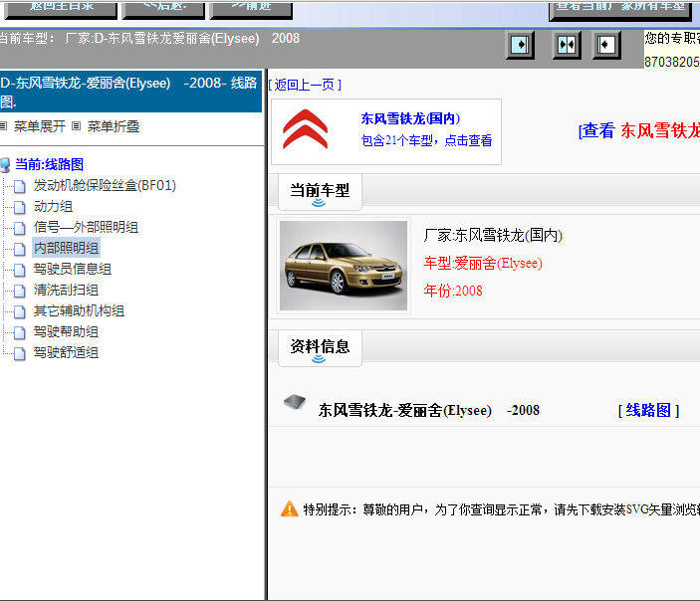Click the page icon beside 清洗刮扫组
The width and height of the screenshot is (700, 601).
coord(20,291)
